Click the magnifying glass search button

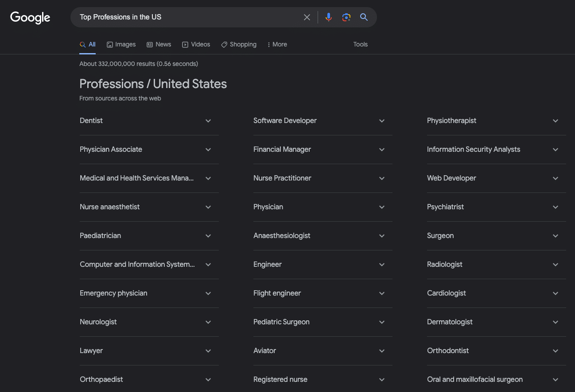[x=364, y=17]
